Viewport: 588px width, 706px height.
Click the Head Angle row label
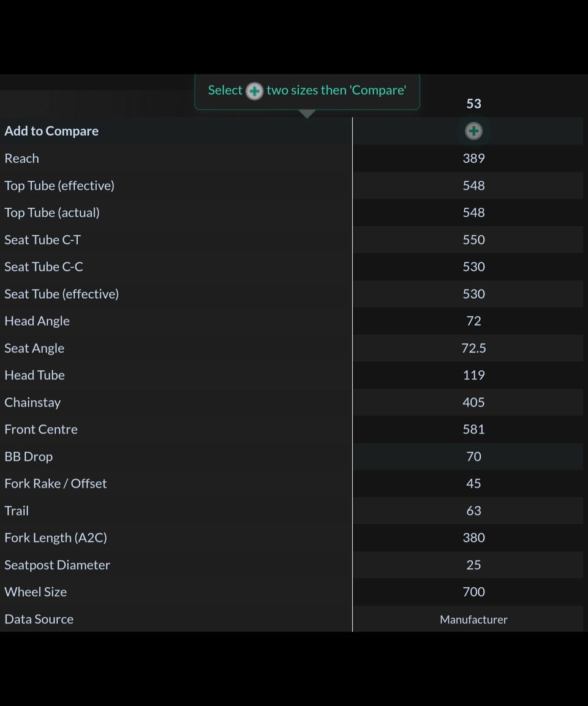tap(37, 321)
